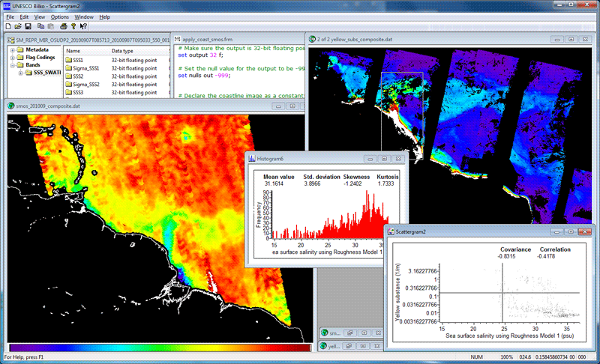Click 'set nulls out -999;' code line
Viewport: 600px width, 364px height.
click(x=204, y=75)
